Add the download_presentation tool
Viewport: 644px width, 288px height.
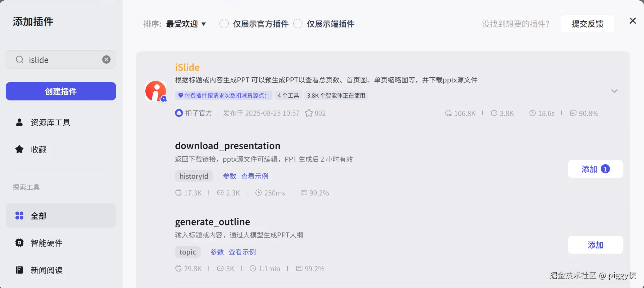tap(595, 169)
